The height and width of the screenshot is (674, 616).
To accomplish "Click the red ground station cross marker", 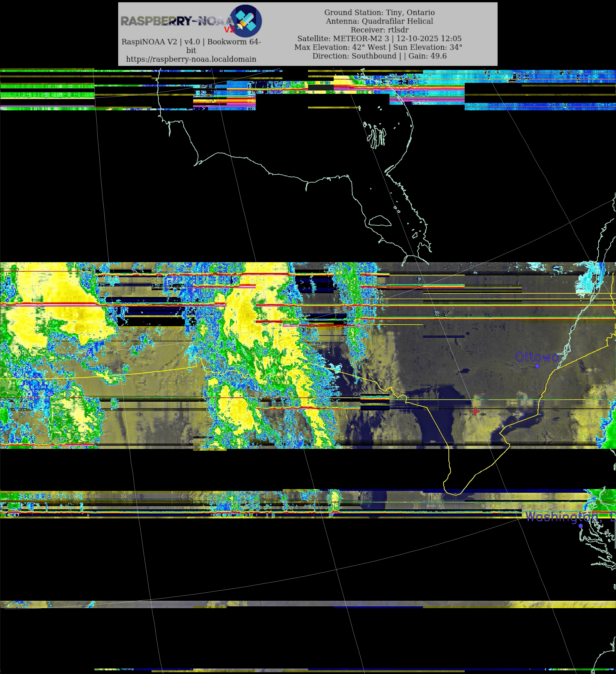I will click(475, 411).
